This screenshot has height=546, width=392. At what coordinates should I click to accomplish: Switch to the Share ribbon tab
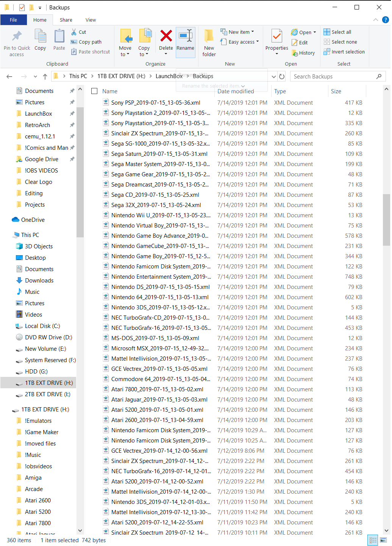pos(66,20)
